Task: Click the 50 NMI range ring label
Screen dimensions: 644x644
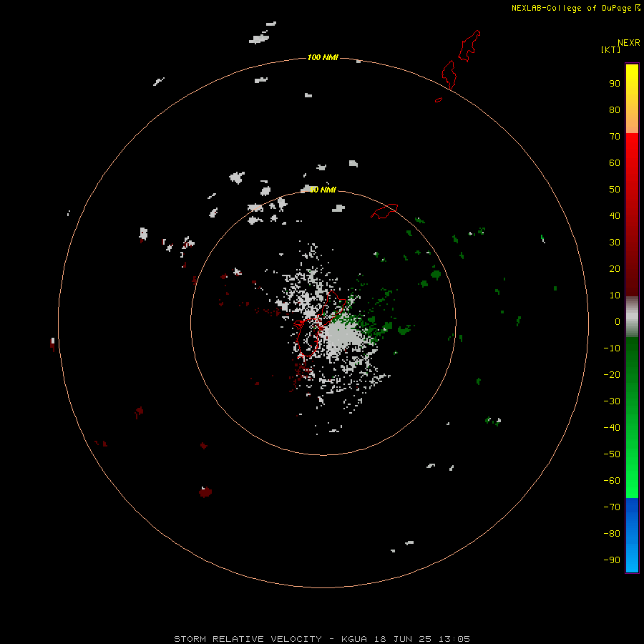Action: [323, 190]
